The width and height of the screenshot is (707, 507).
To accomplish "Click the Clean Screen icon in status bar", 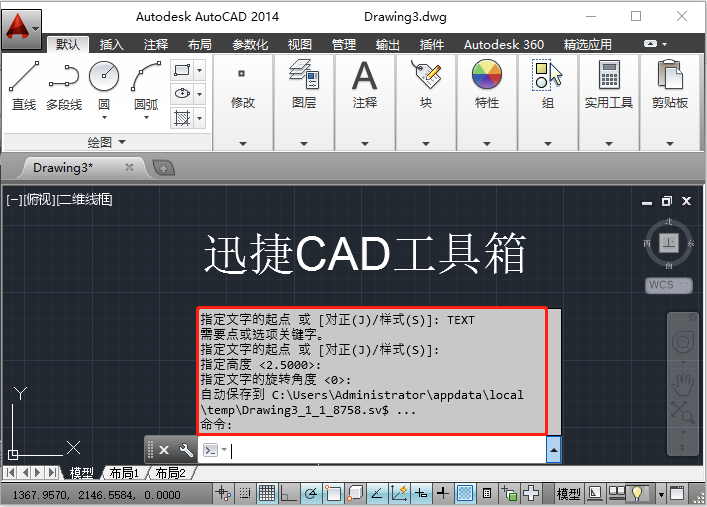I will [x=677, y=493].
